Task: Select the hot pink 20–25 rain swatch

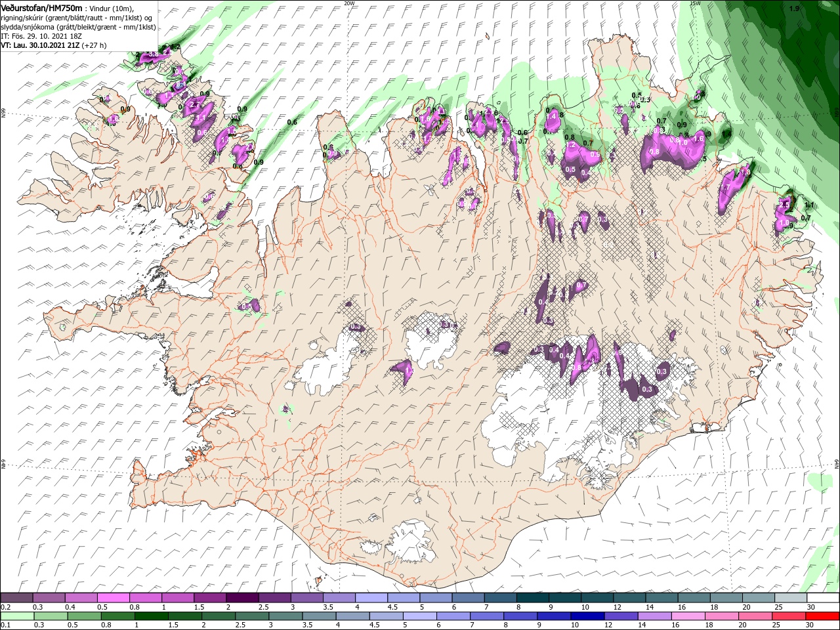Action: point(756,616)
